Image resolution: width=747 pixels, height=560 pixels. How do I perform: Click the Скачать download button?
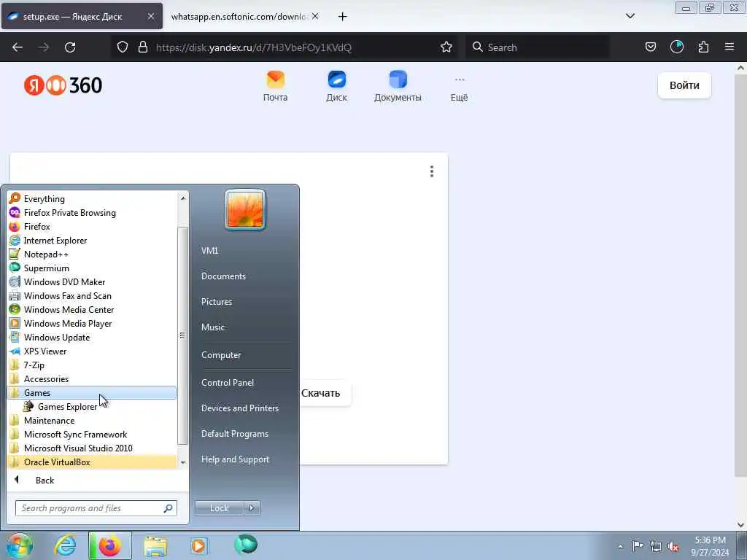pyautogui.click(x=321, y=393)
